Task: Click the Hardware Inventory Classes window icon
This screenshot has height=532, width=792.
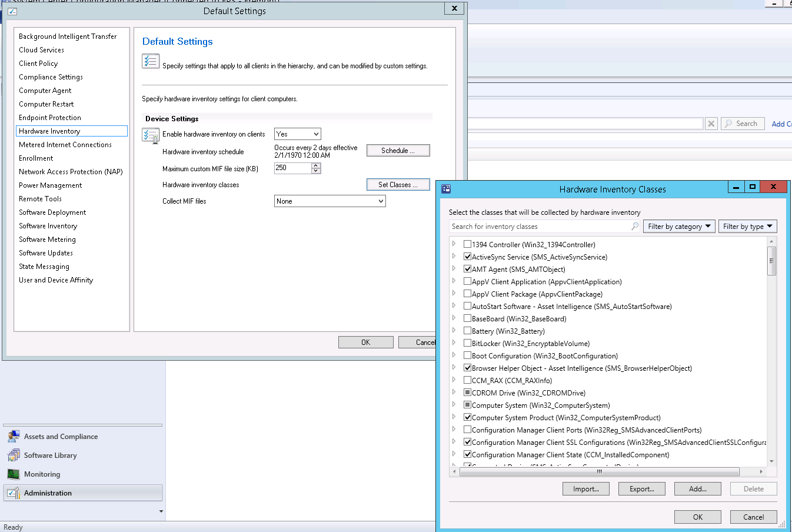Action: (446, 189)
